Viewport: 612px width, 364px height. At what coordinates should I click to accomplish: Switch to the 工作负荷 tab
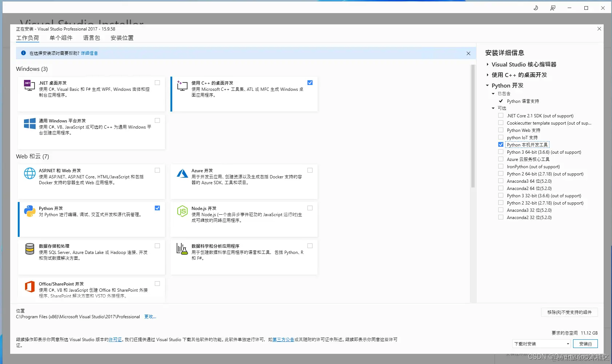pyautogui.click(x=28, y=38)
